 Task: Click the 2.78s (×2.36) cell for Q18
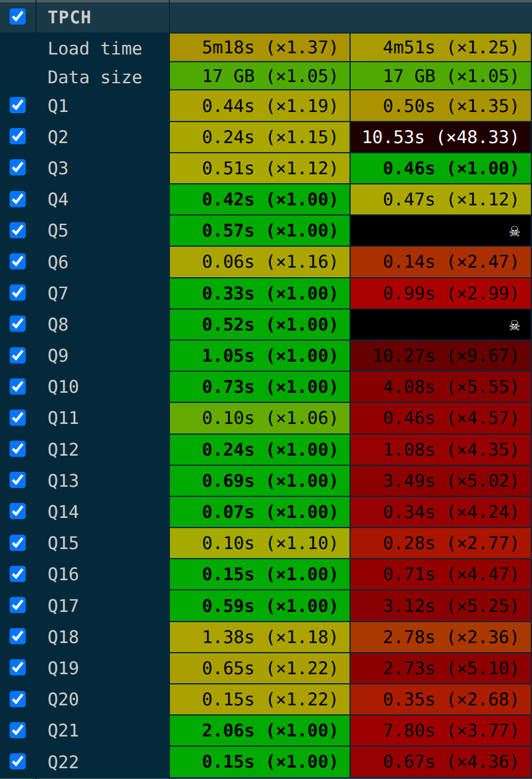point(441,636)
